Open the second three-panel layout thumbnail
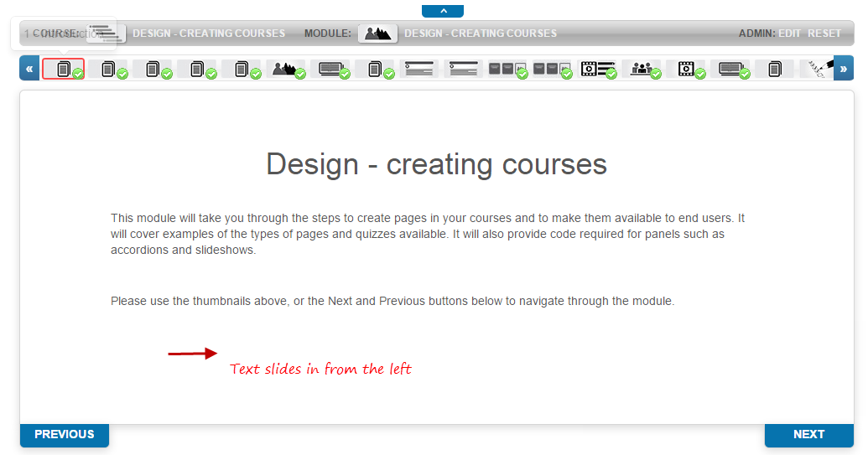868x455 pixels. point(552,69)
